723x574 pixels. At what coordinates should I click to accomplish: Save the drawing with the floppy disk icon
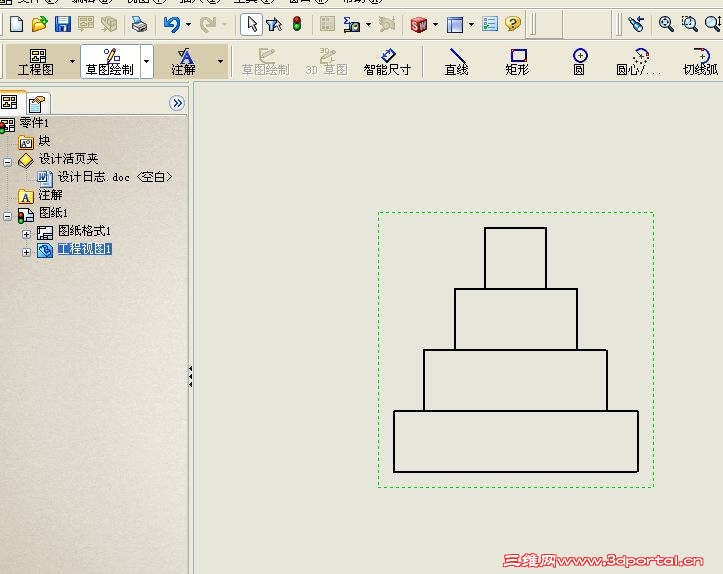point(63,24)
